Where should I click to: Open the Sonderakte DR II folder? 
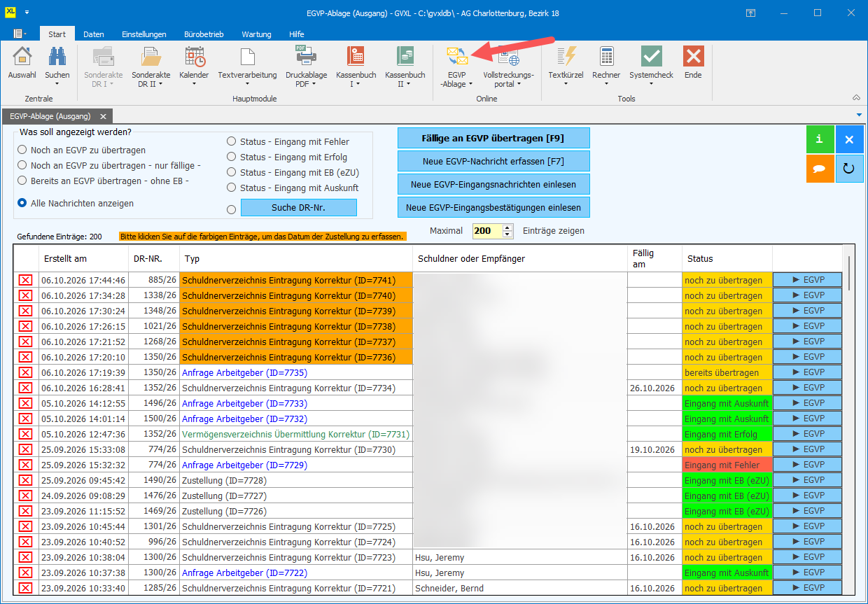151,57
